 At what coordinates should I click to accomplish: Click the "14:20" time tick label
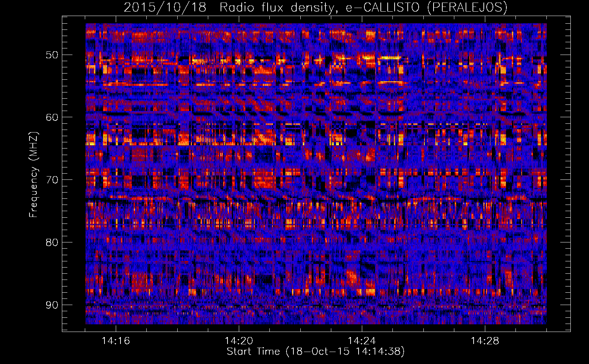click(239, 341)
